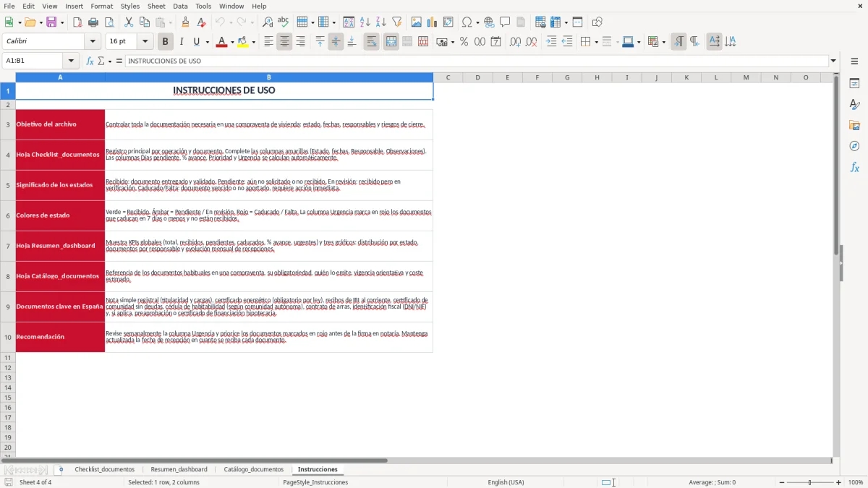868x488 pixels.
Task: Open the sidebar Navigator compass icon
Action: 854,146
